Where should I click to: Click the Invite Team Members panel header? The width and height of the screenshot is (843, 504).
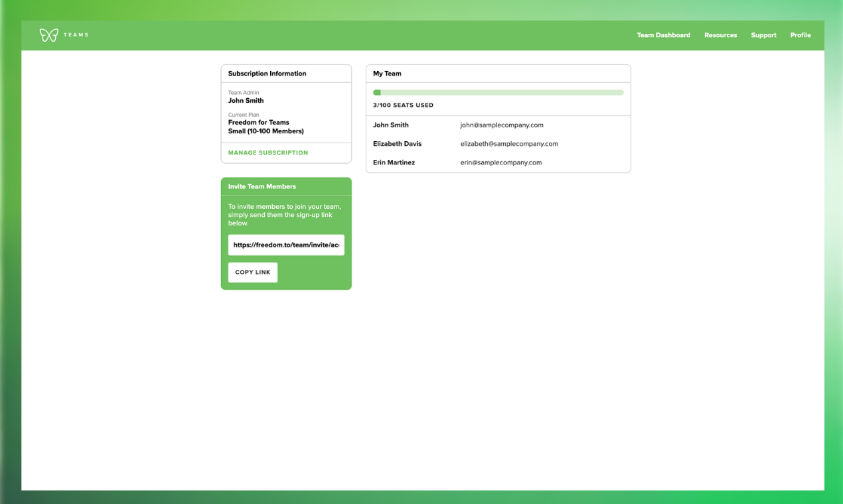pos(286,186)
